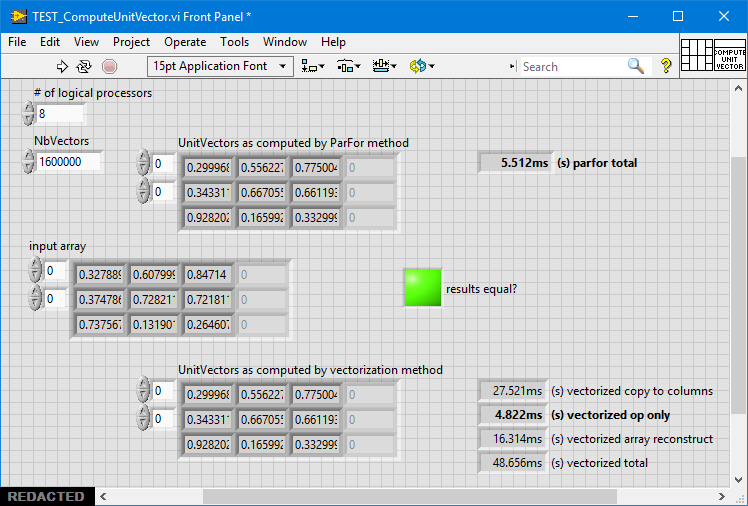Click LabVIEW icon in title bar

(19, 17)
